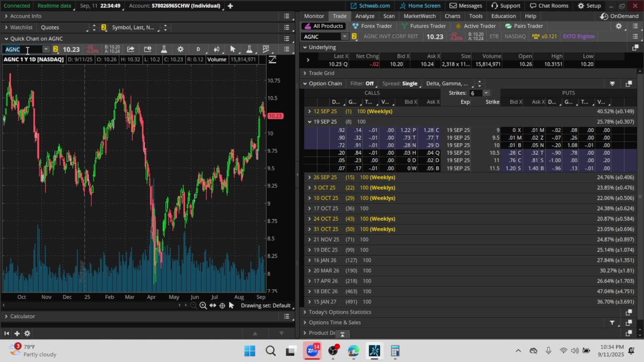The image size is (644, 362).
Task: Open the MarketWatch tab
Action: point(420,16)
